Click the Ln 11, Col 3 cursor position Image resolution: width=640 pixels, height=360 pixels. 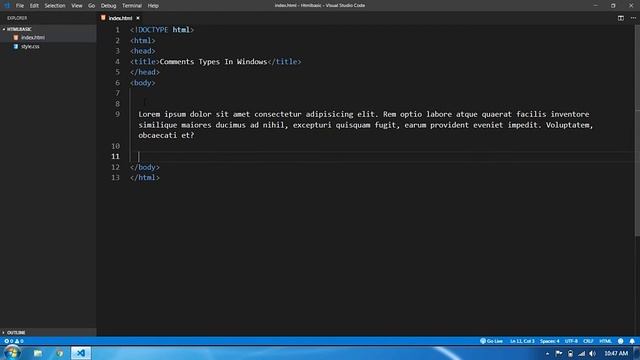click(522, 341)
